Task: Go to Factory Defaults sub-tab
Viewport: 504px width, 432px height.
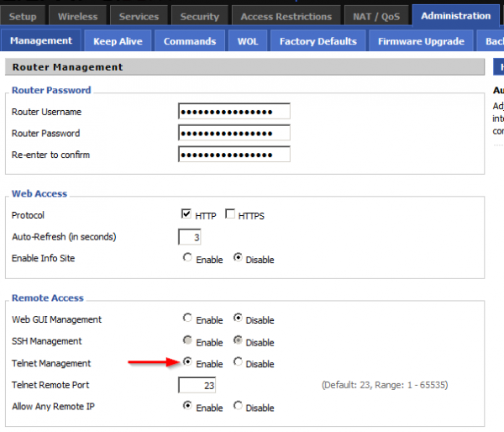Action: point(318,41)
